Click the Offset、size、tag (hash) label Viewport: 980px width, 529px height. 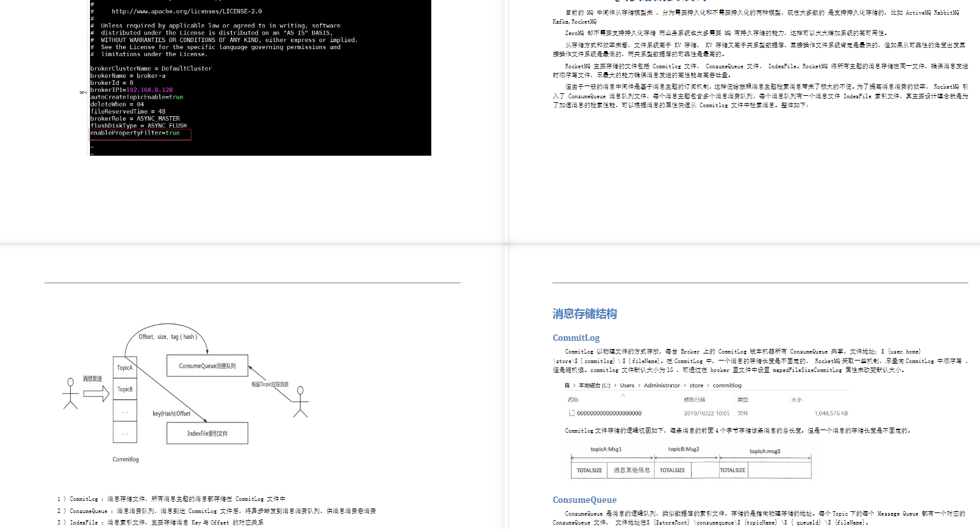[x=168, y=336]
